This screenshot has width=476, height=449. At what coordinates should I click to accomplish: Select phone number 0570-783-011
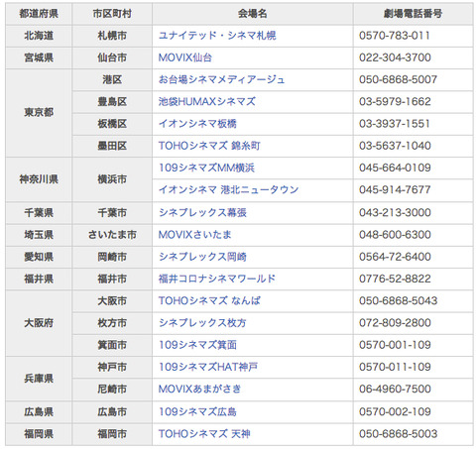[x=395, y=36]
